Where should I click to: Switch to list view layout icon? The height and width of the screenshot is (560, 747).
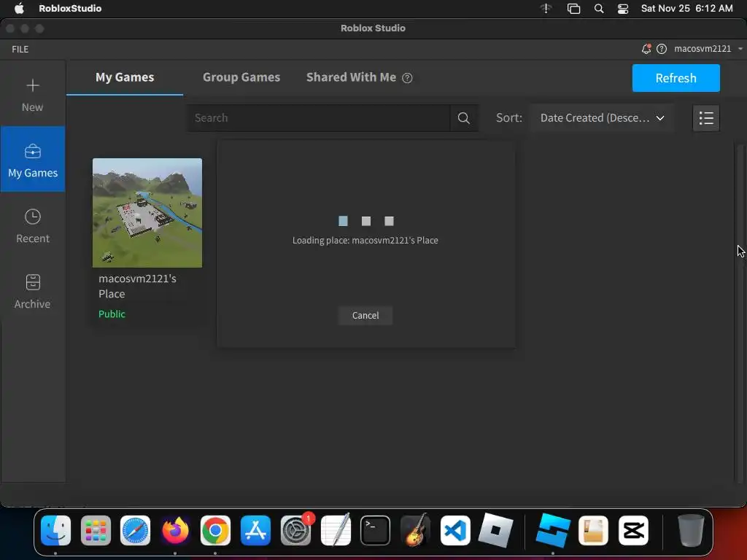[x=706, y=118]
